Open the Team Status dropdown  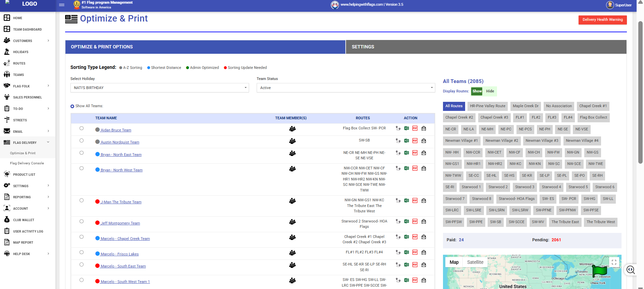346,88
